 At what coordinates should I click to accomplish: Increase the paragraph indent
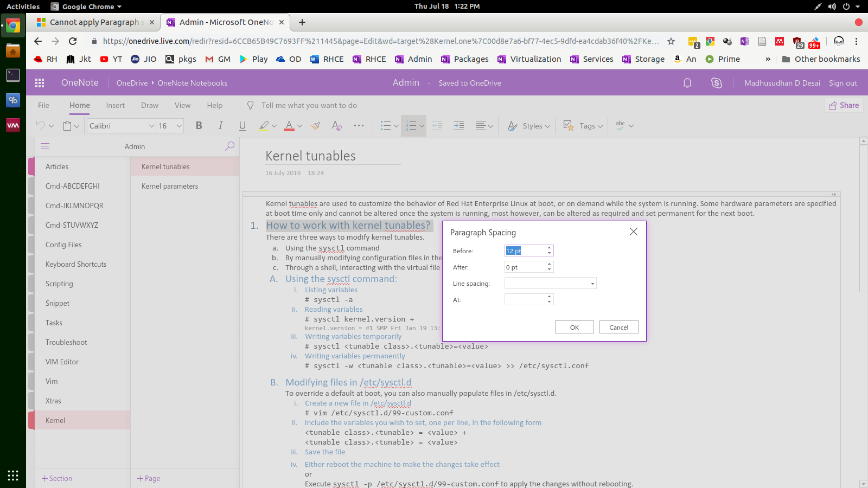point(459,126)
